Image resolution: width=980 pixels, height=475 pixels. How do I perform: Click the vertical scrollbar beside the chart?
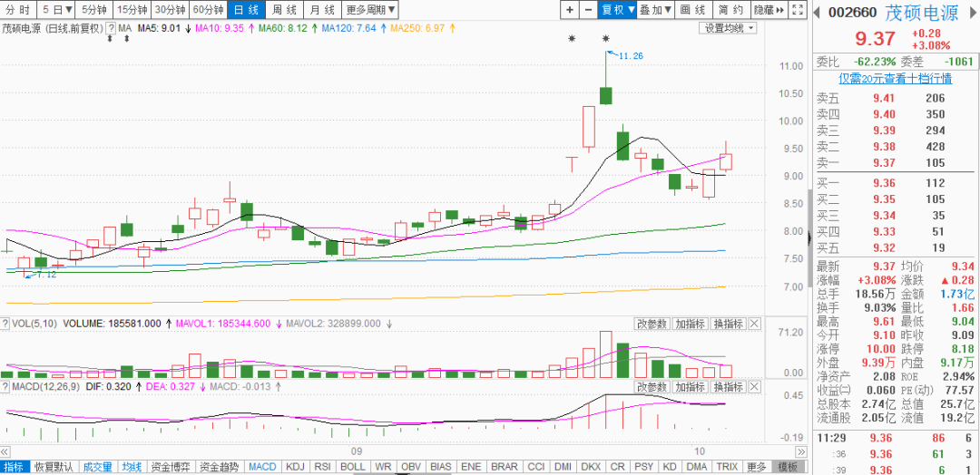pyautogui.click(x=809, y=227)
